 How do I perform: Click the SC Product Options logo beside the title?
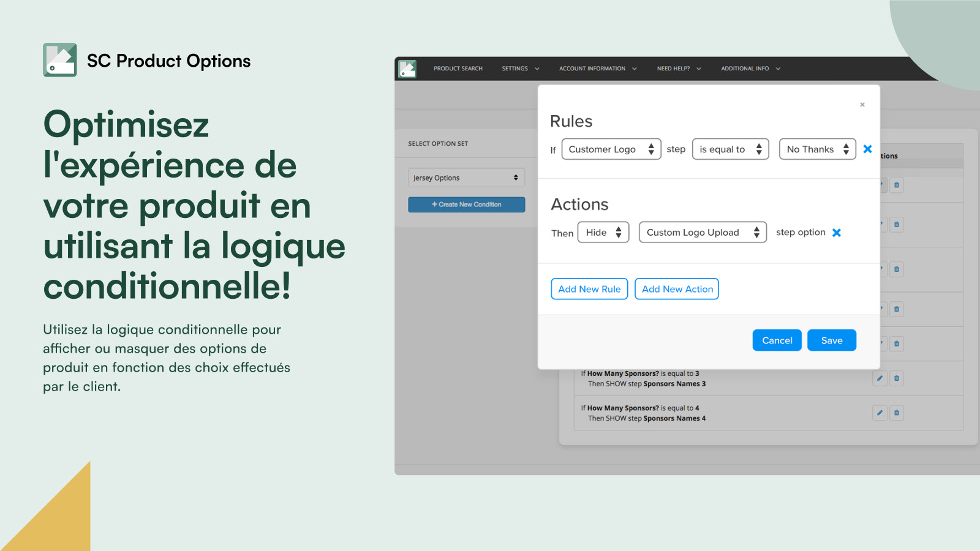[x=60, y=60]
